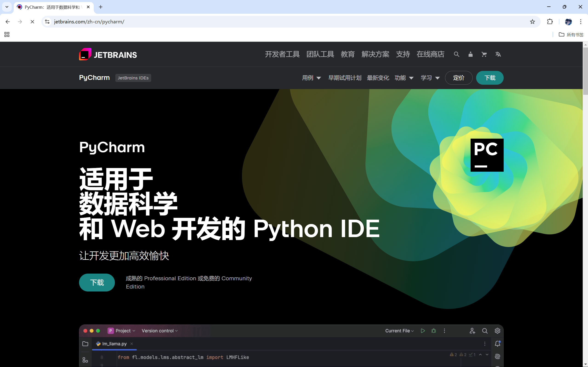This screenshot has height=367, width=588.
Task: Click the notifications bell in IDE preview
Action: click(497, 344)
